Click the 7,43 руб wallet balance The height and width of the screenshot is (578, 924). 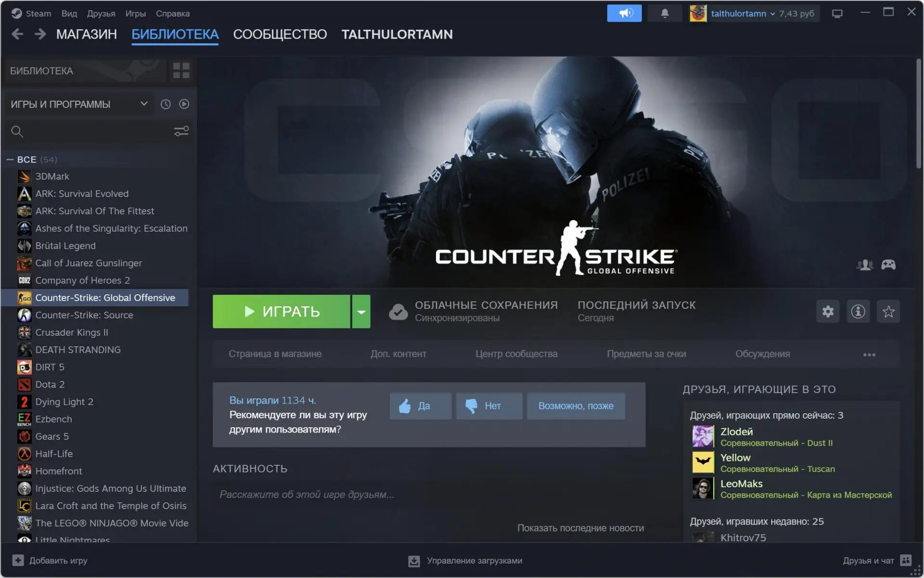coord(797,13)
